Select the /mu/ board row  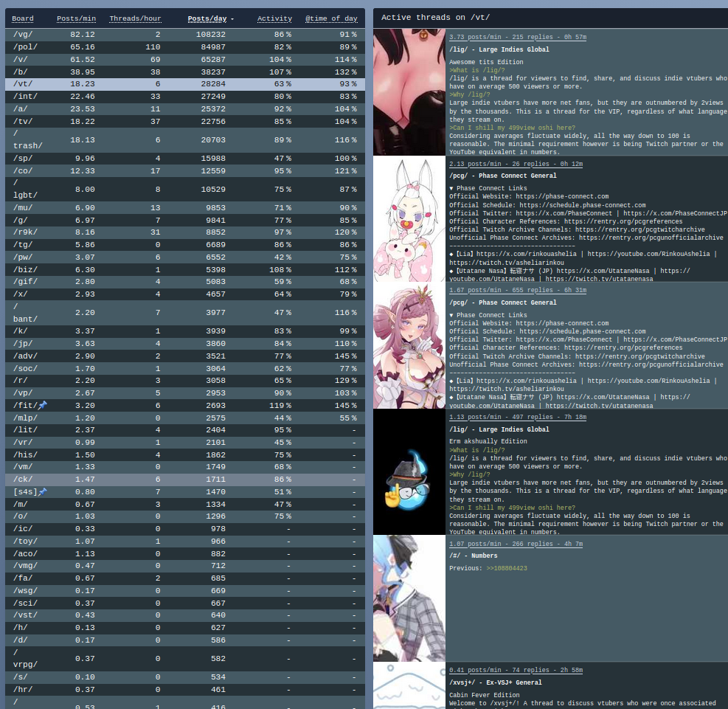point(185,207)
